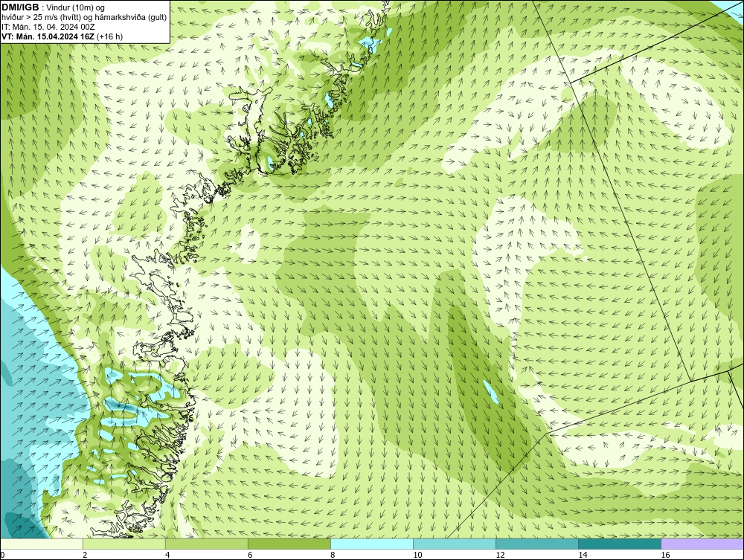This screenshot has width=744, height=560.
Task: Click the turquoise 10–12 m/s legend swatch
Action: click(455, 544)
